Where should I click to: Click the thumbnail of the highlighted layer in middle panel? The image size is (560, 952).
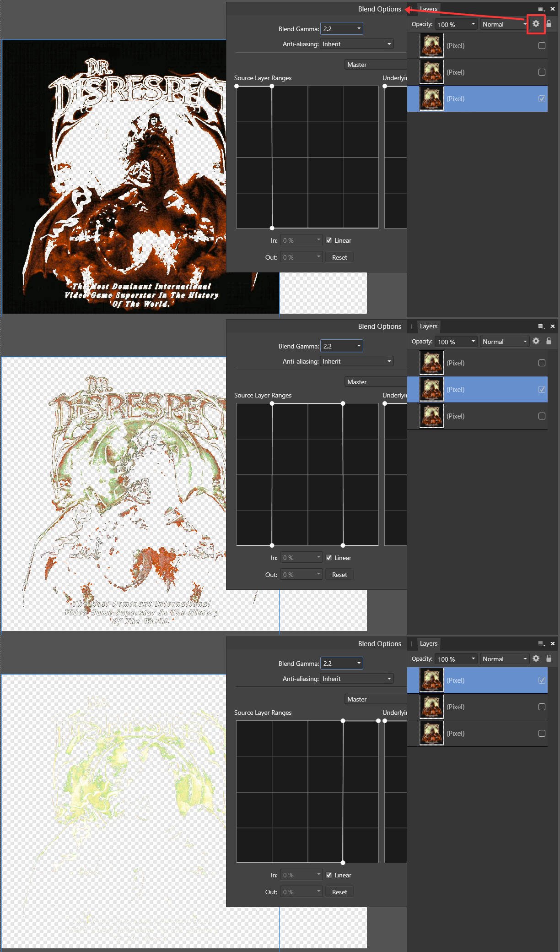click(x=431, y=390)
